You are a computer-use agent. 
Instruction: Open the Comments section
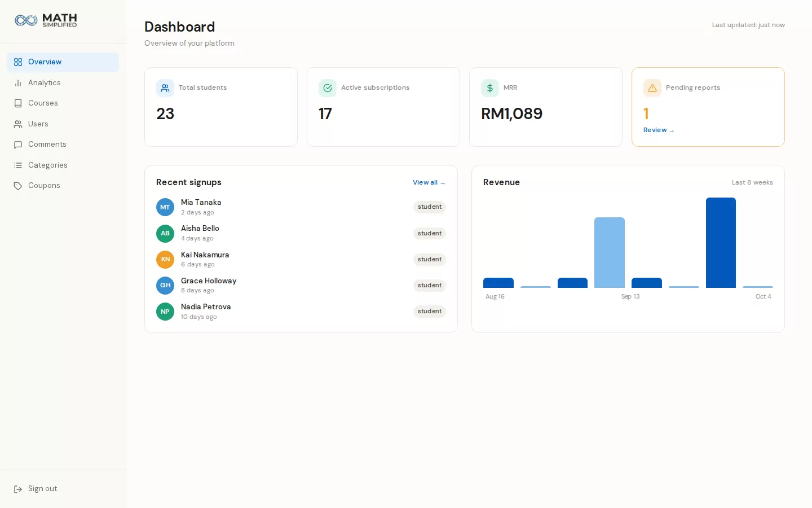(63, 144)
